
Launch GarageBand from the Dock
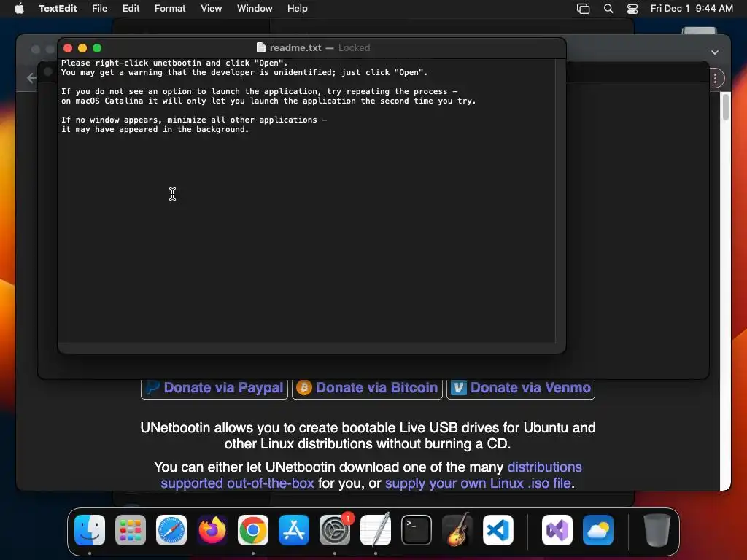457,530
